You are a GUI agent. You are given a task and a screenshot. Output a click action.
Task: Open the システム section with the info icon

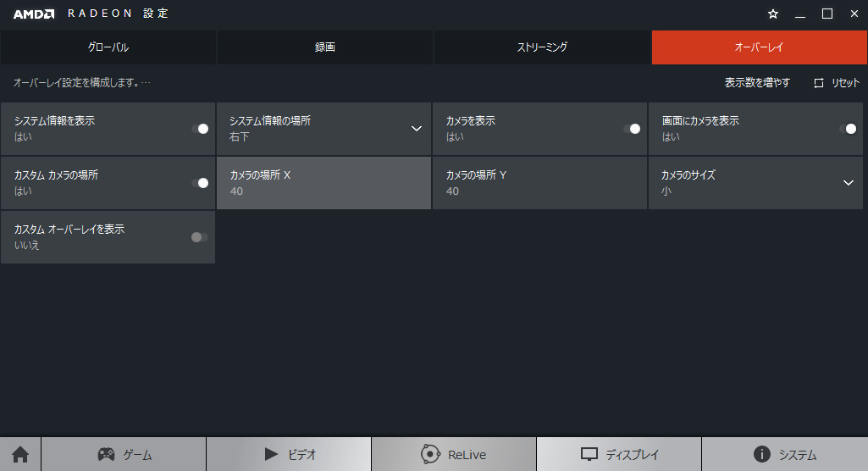click(x=784, y=455)
